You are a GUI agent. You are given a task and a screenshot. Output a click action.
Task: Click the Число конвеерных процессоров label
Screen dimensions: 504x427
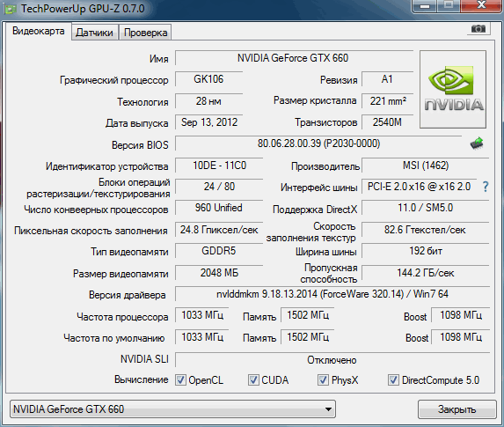(x=96, y=210)
